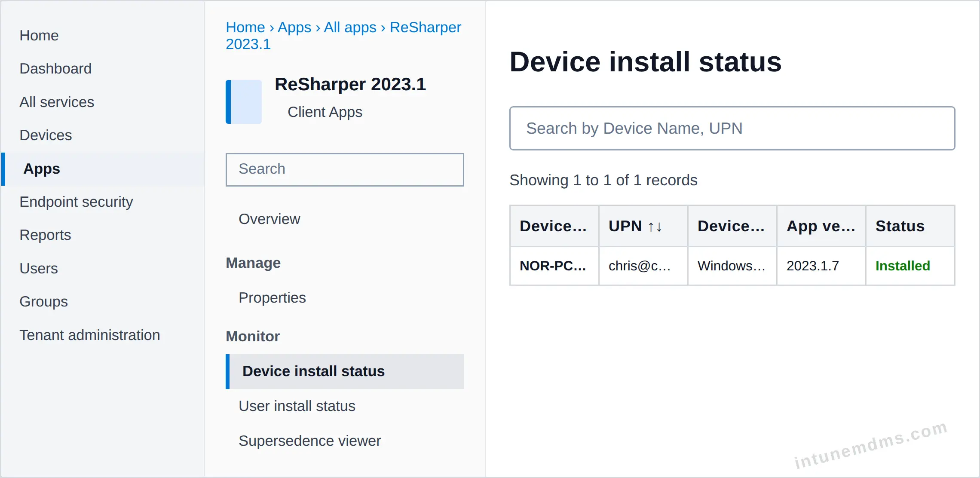Click the App version column header
980x478 pixels.
pos(821,226)
